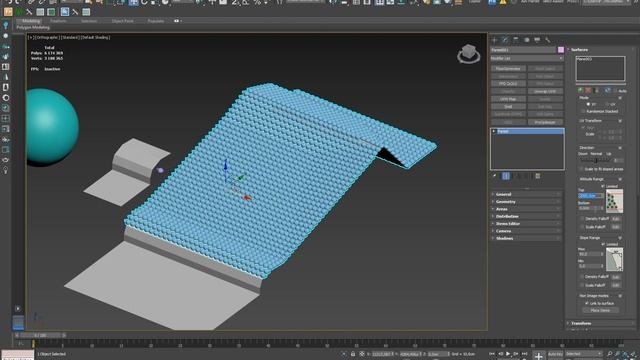Expand the Items Editor rollout
This screenshot has height=360, width=640.
click(x=527, y=224)
